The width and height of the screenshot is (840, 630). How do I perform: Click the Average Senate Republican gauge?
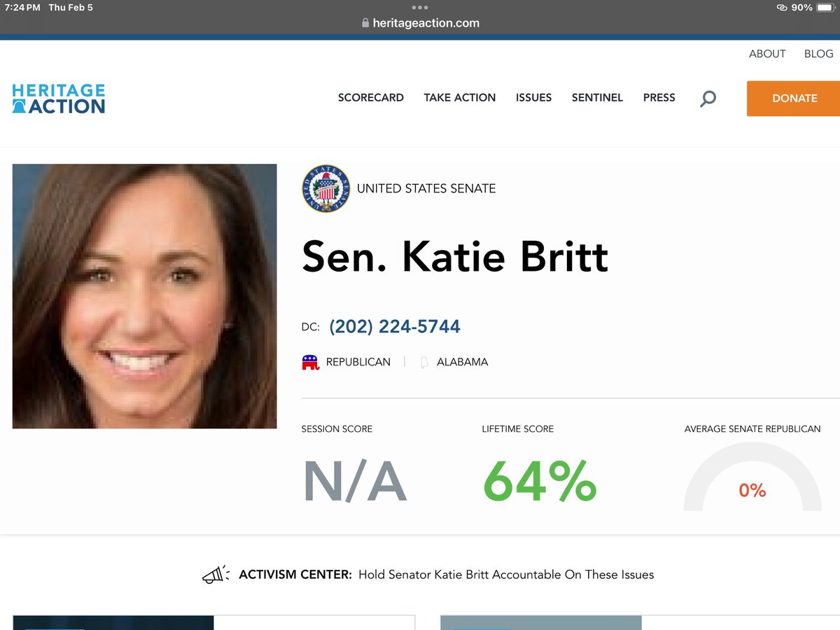[x=752, y=476]
